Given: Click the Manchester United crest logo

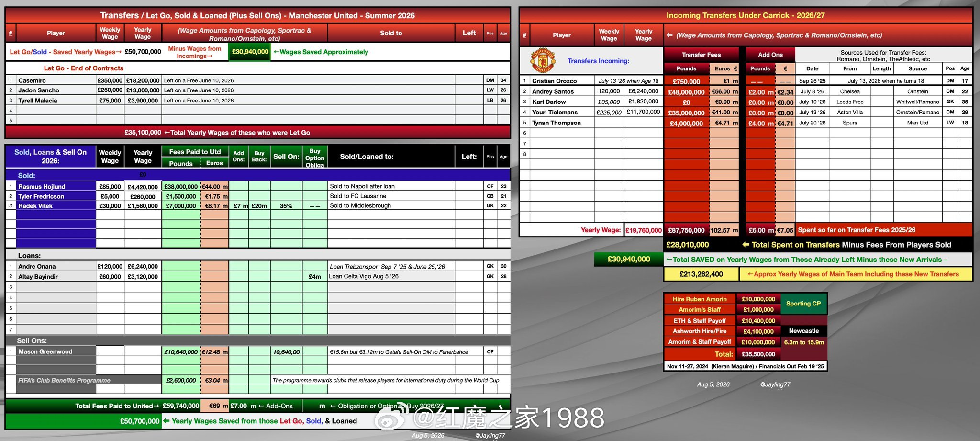Looking at the screenshot, I should [543, 60].
